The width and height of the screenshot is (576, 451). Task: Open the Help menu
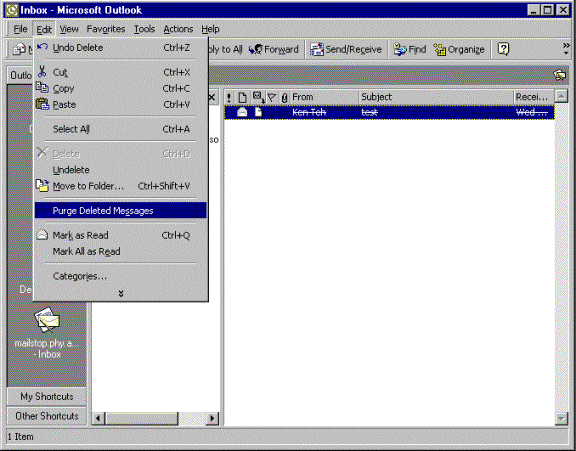(x=210, y=29)
